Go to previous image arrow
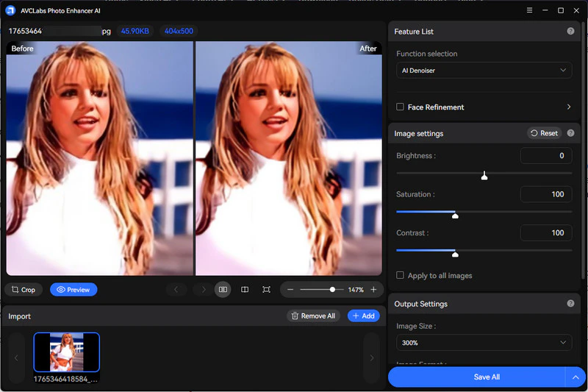This screenshot has width=588, height=392. pos(176,290)
